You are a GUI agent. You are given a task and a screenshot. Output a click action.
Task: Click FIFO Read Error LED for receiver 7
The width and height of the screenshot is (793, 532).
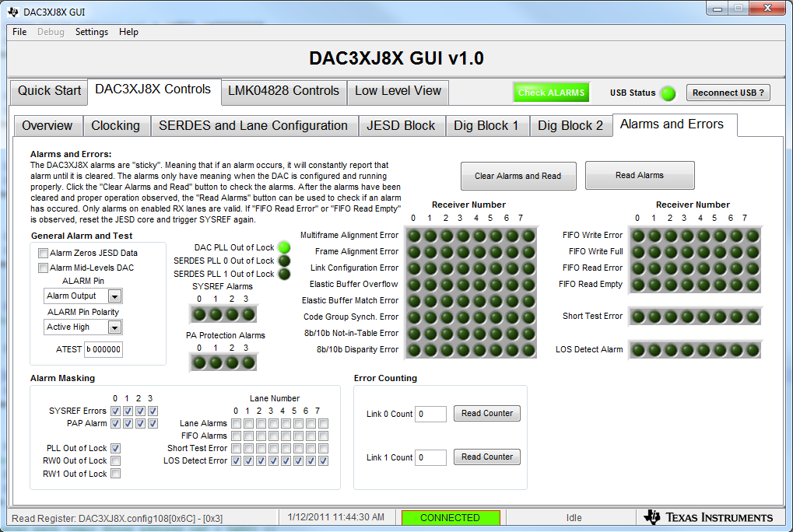click(753, 269)
